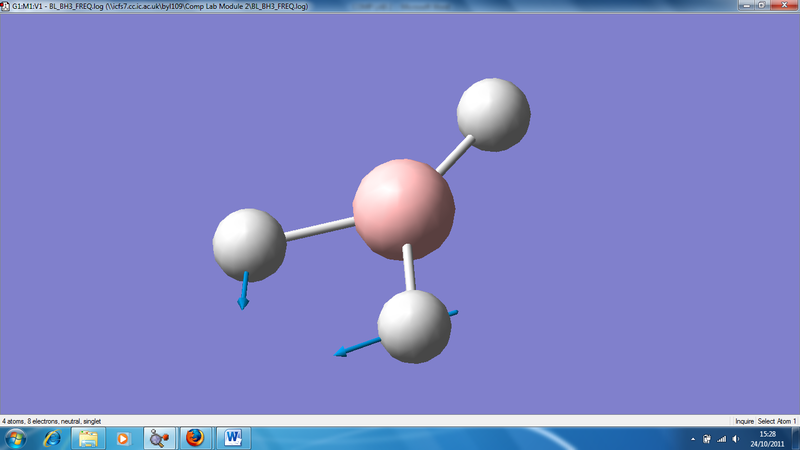Click the bond to the upper-right hydrogen
Screen dimensions: 800x450
[x=455, y=155]
